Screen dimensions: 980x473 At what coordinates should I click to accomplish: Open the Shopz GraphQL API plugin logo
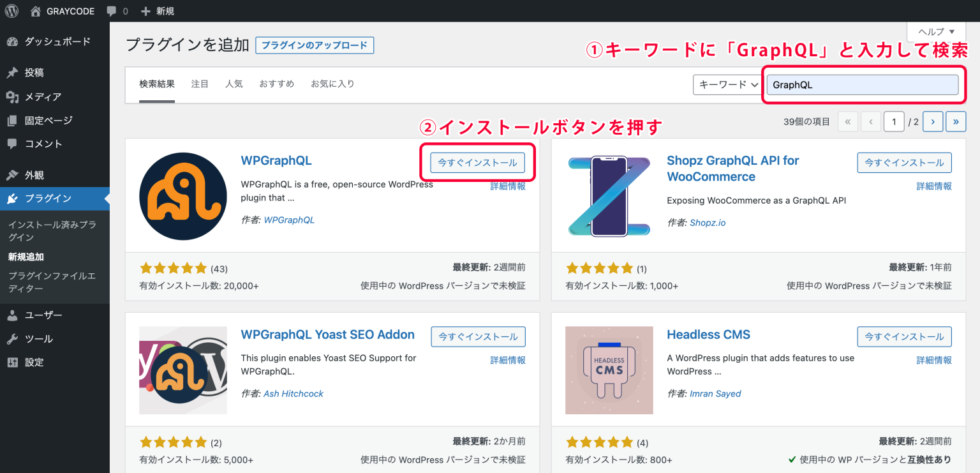pyautogui.click(x=609, y=196)
